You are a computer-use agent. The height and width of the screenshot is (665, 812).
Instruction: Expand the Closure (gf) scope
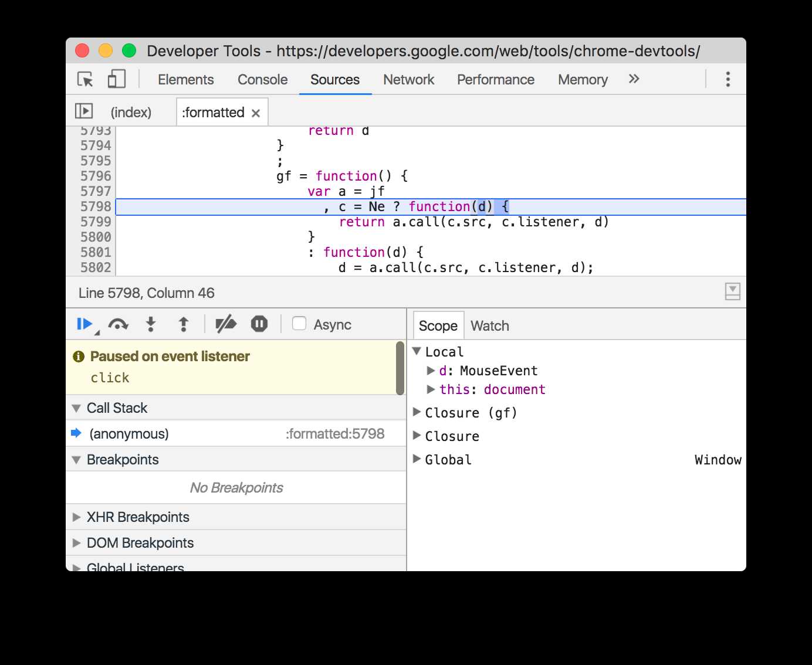pos(417,412)
